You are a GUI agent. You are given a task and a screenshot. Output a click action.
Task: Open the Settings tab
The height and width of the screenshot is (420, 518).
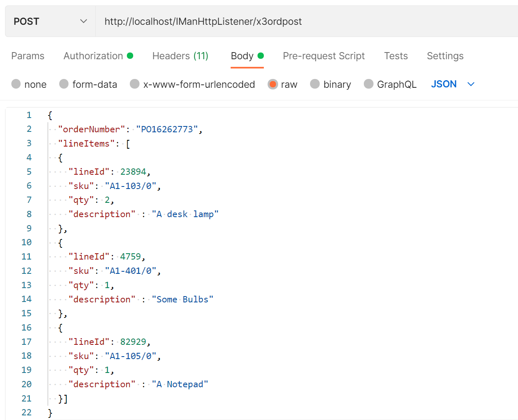pyautogui.click(x=445, y=56)
